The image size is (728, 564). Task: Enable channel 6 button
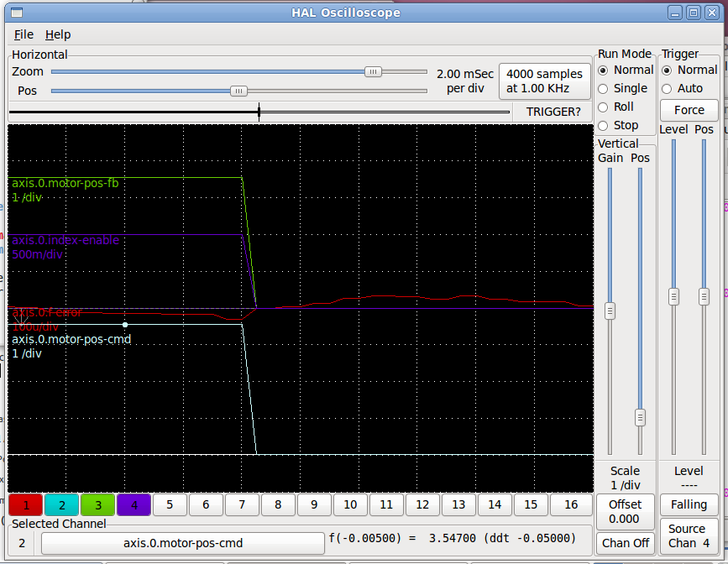[x=207, y=505]
